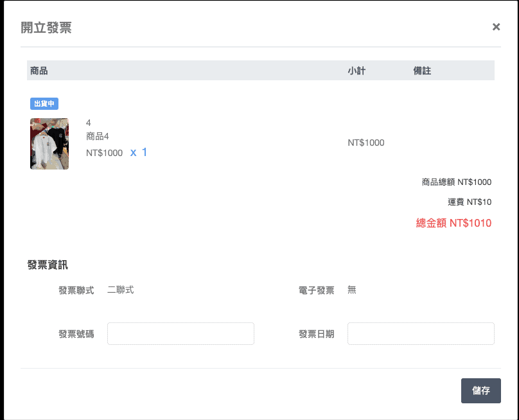The width and height of the screenshot is (519, 420).
Task: Close the 開立發票 dialog with X
Action: point(496,27)
